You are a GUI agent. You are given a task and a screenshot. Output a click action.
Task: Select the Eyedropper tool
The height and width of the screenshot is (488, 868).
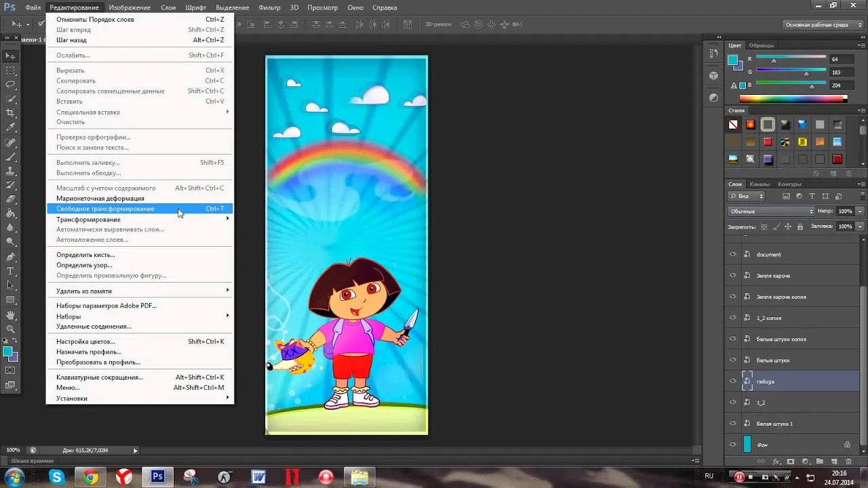click(10, 127)
